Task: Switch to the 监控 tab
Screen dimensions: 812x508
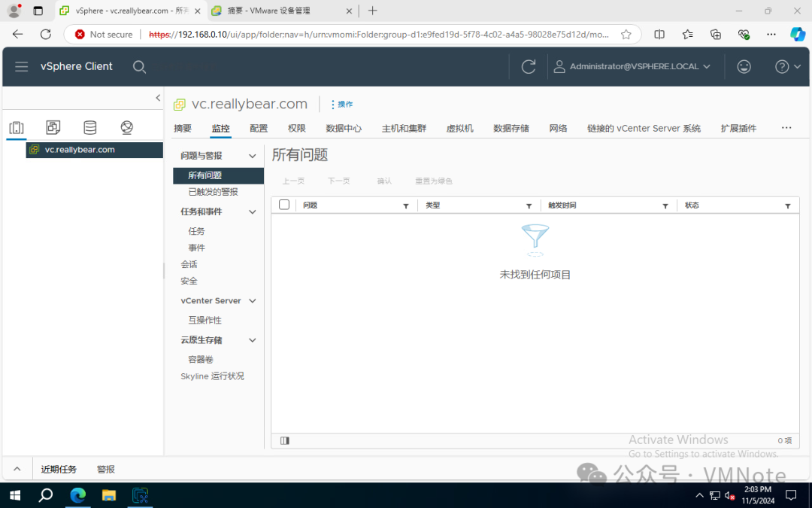Action: (x=220, y=128)
